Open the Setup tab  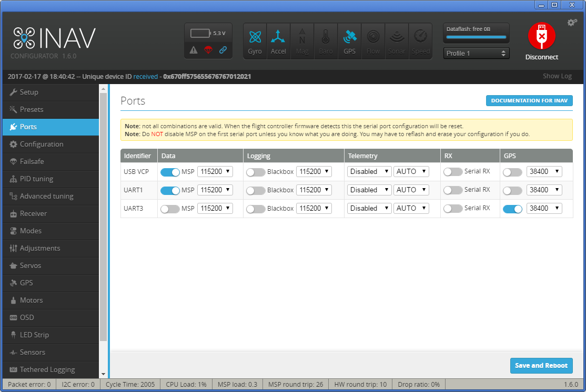[x=51, y=92]
